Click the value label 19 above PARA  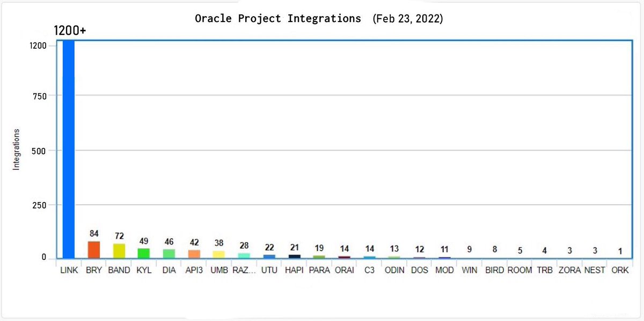319,248
